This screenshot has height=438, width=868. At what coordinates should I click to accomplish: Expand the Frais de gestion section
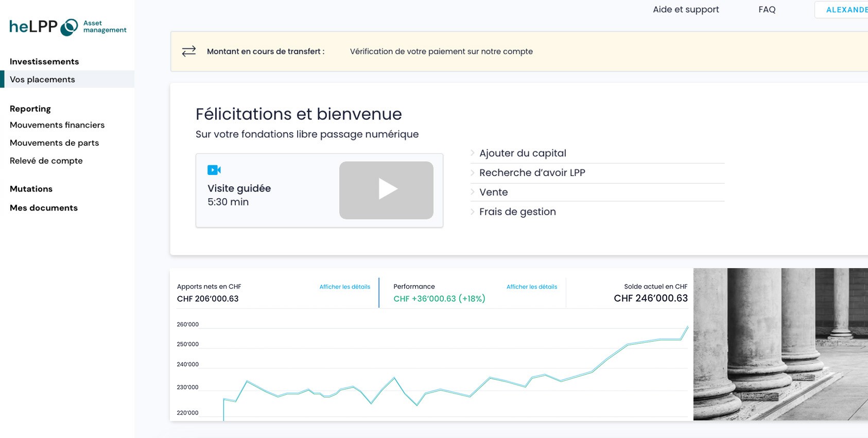[517, 212]
